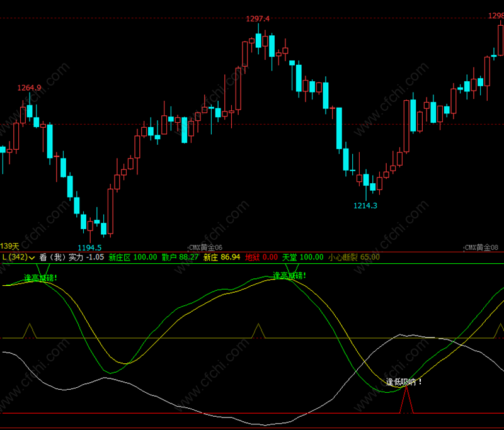Click the left 逢高减磅! sell signal label

coord(40,278)
